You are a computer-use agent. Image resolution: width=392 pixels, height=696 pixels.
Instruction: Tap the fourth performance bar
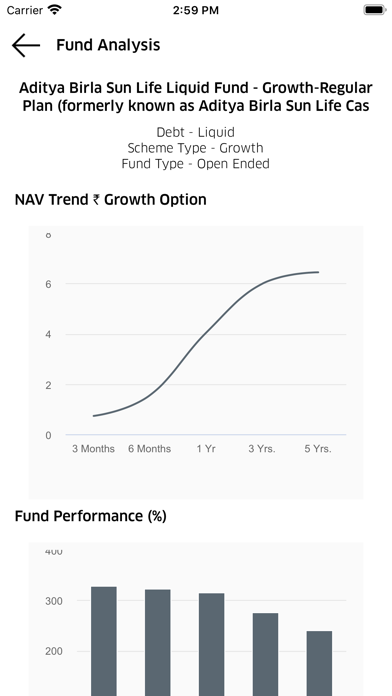(x=265, y=654)
